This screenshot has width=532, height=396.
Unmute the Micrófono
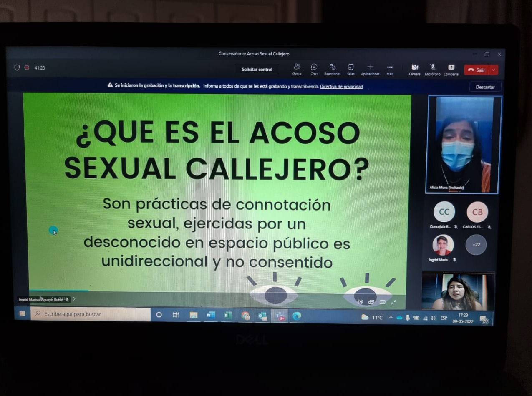pyautogui.click(x=433, y=68)
